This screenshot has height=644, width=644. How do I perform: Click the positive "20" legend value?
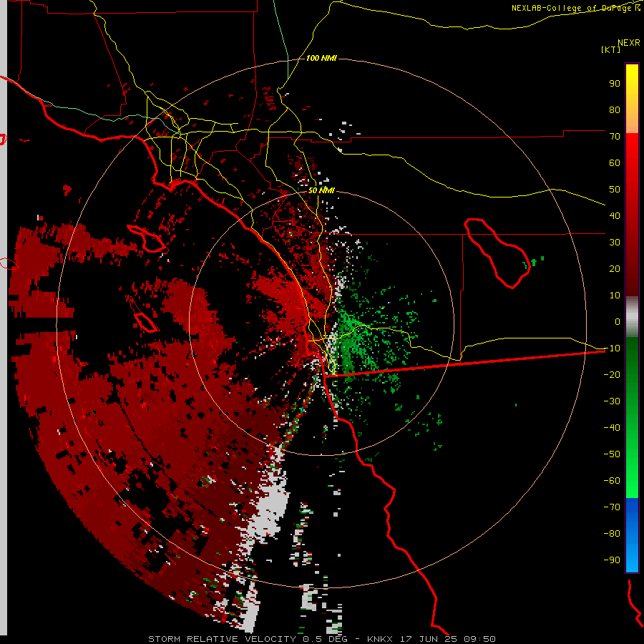tap(615, 268)
